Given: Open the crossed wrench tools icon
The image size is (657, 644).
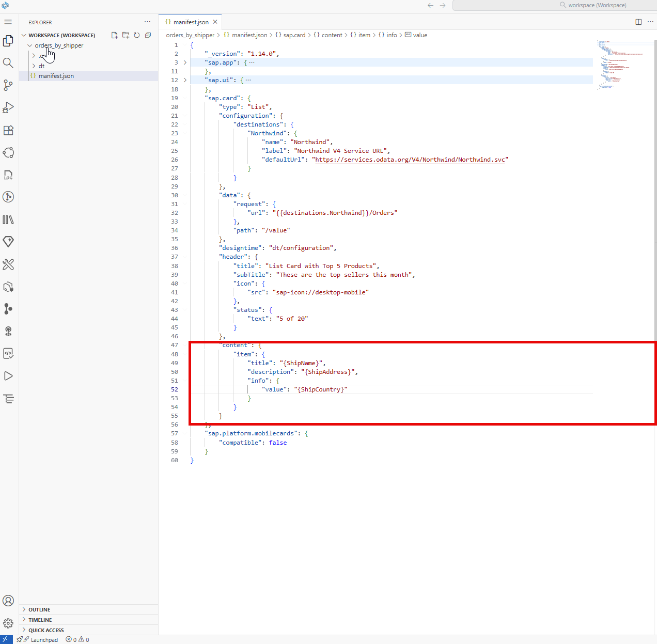Looking at the screenshot, I should [x=8, y=264].
